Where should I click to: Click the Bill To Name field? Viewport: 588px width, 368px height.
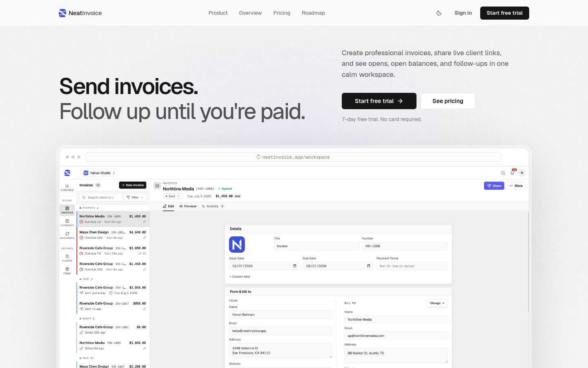(x=396, y=320)
